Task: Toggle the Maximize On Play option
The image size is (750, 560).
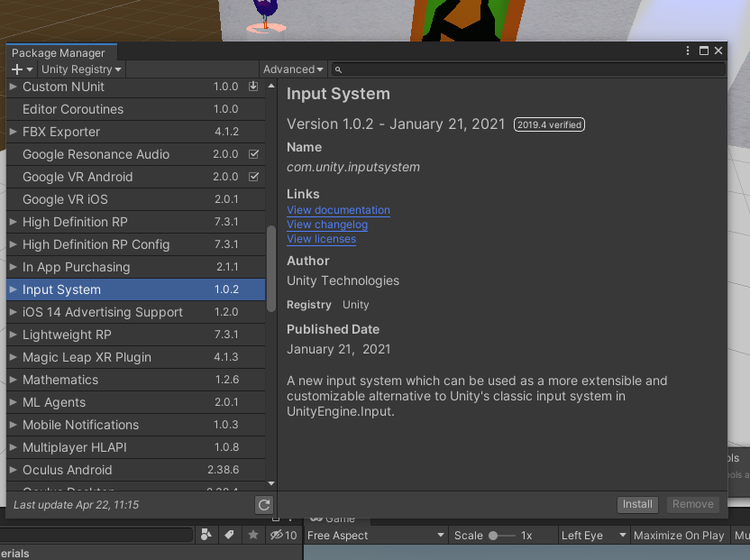Action: click(x=678, y=535)
